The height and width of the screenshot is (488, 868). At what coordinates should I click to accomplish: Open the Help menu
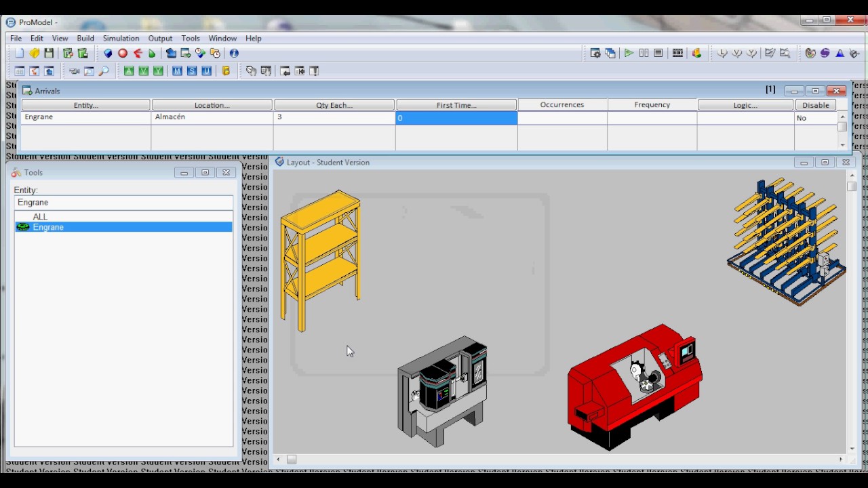[x=253, y=39]
